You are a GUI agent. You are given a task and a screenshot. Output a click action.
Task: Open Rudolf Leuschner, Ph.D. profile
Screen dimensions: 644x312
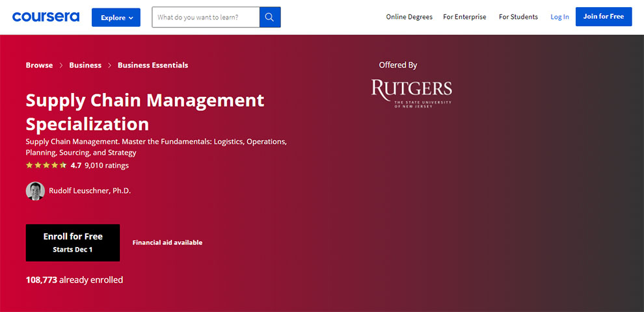point(90,190)
